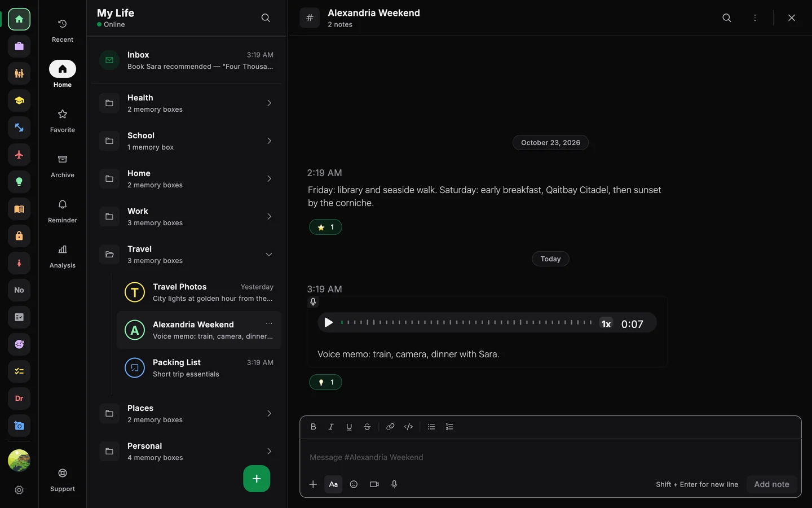Open the family workspace icon
Screen dimensions: 812x508
pos(19,73)
